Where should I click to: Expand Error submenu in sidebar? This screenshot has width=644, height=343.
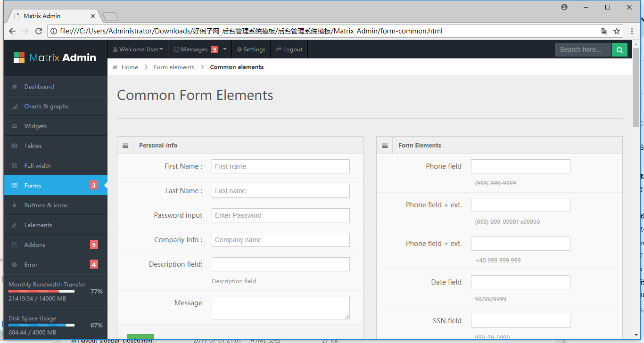(x=56, y=265)
